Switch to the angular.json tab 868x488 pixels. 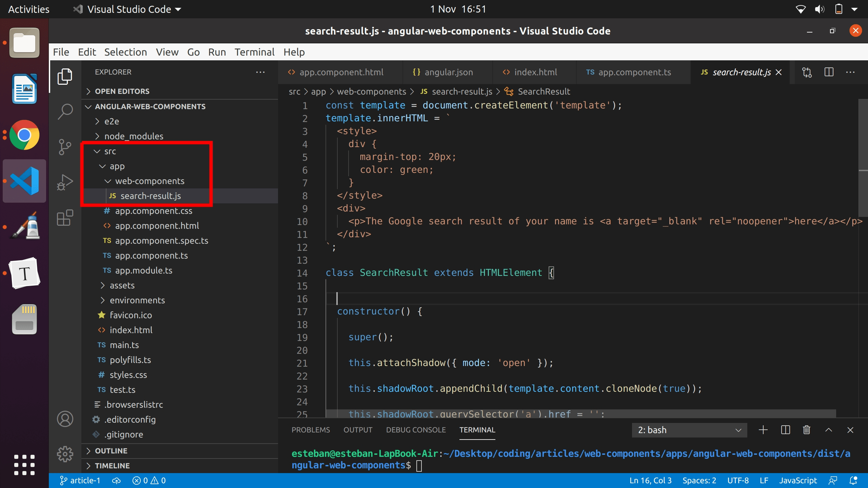tap(448, 72)
